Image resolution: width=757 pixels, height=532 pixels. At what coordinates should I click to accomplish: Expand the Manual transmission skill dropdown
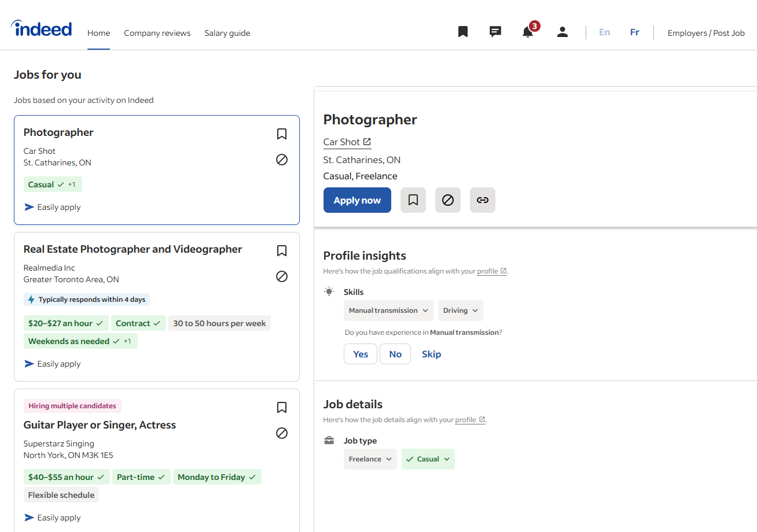[x=388, y=311]
